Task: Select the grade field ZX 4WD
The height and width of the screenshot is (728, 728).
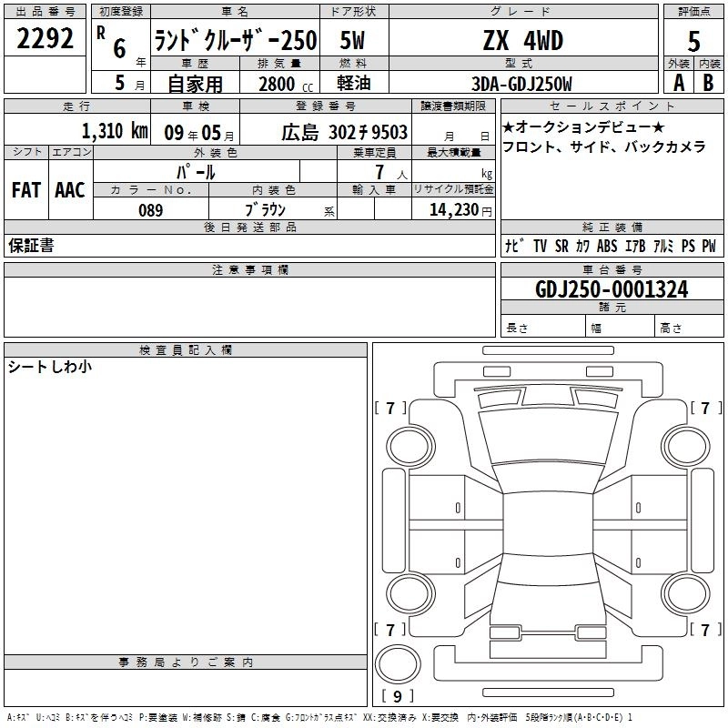Action: pyautogui.click(x=522, y=41)
